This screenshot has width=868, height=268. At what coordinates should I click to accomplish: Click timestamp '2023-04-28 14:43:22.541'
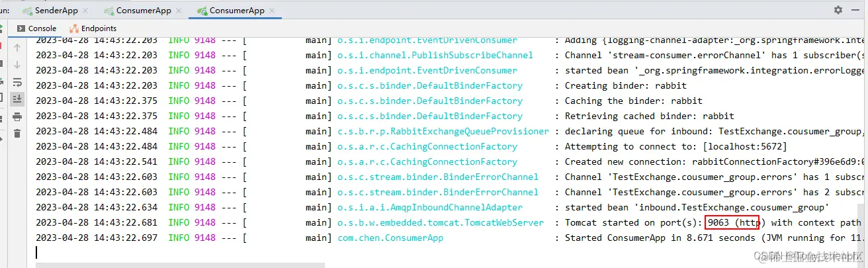pos(97,161)
